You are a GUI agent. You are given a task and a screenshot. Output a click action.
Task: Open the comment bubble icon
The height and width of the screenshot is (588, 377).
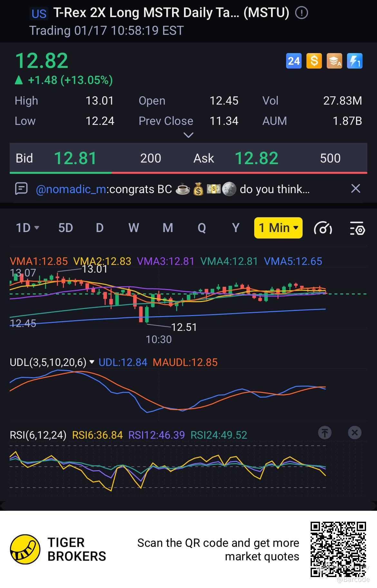[22, 189]
